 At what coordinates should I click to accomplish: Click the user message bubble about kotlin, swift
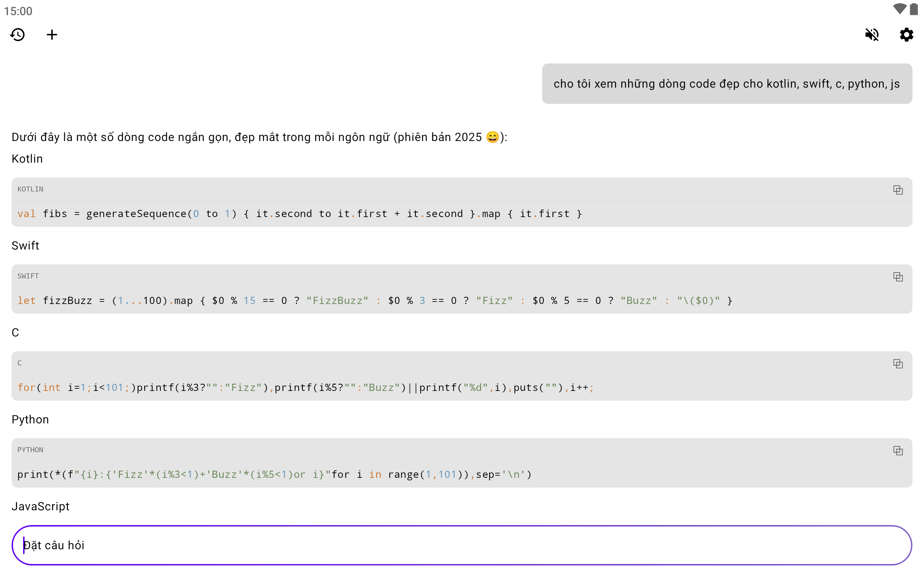click(727, 84)
